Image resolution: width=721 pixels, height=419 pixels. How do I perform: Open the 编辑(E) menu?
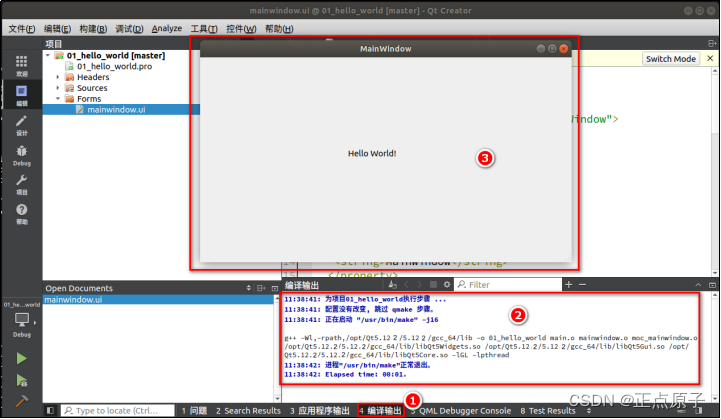click(x=57, y=29)
